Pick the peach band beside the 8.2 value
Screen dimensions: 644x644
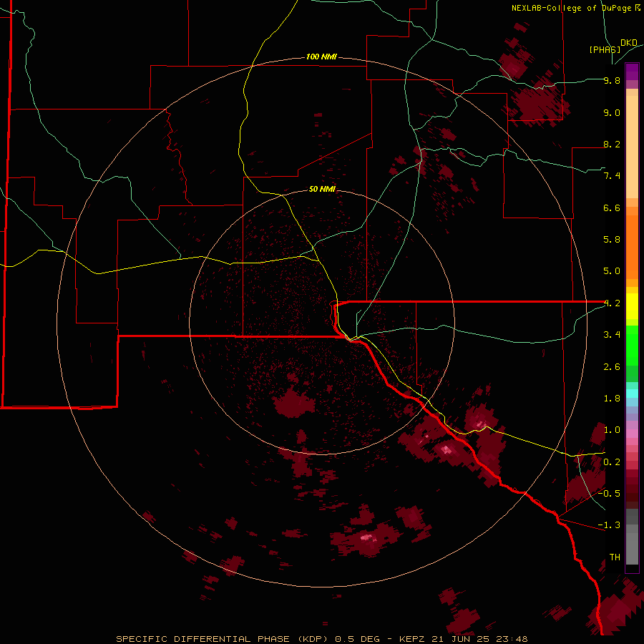click(x=632, y=147)
